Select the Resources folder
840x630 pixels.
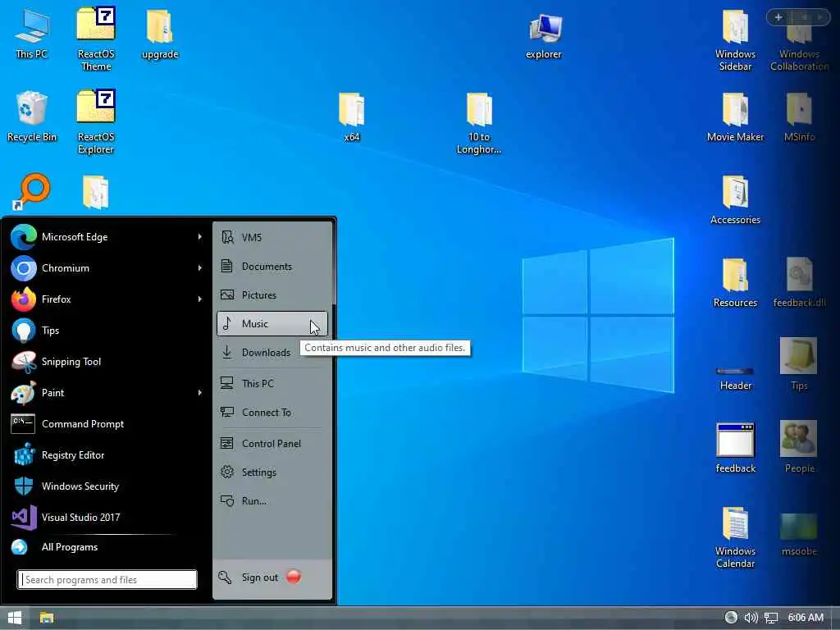[x=735, y=283]
